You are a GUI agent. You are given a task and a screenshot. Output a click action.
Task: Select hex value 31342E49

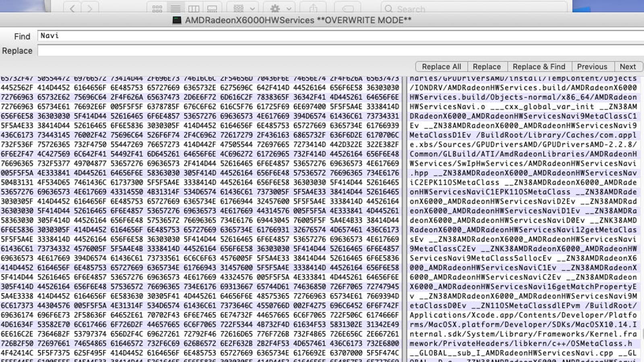[383, 325]
